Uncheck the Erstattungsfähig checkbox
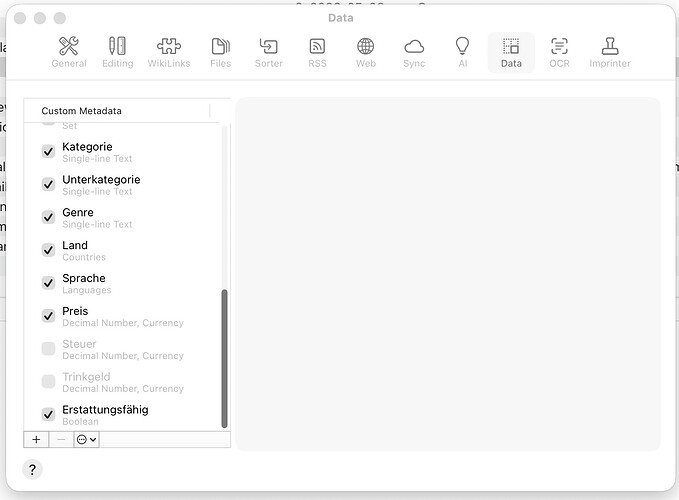 [48, 415]
